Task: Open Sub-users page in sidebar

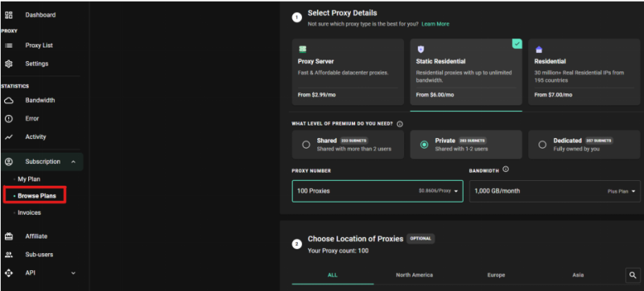Action: coord(39,255)
